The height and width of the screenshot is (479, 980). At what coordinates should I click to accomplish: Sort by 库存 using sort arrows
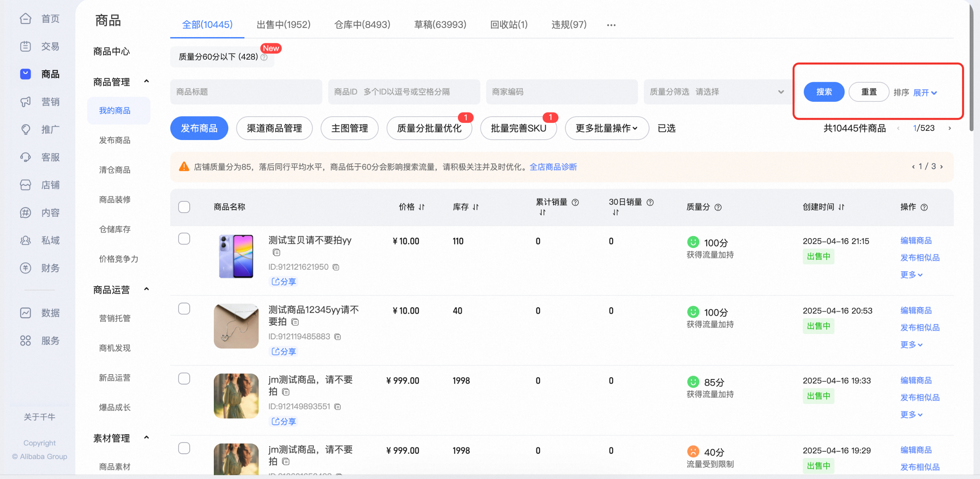tap(475, 207)
